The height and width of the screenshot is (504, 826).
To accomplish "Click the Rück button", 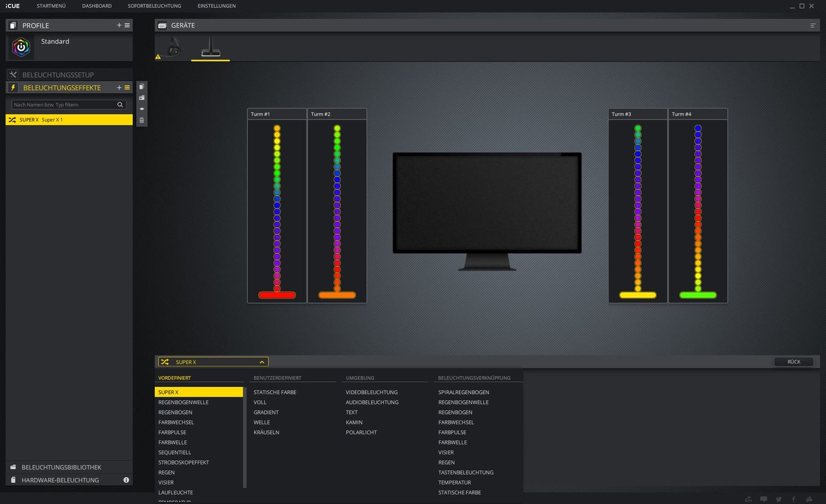I will point(794,362).
